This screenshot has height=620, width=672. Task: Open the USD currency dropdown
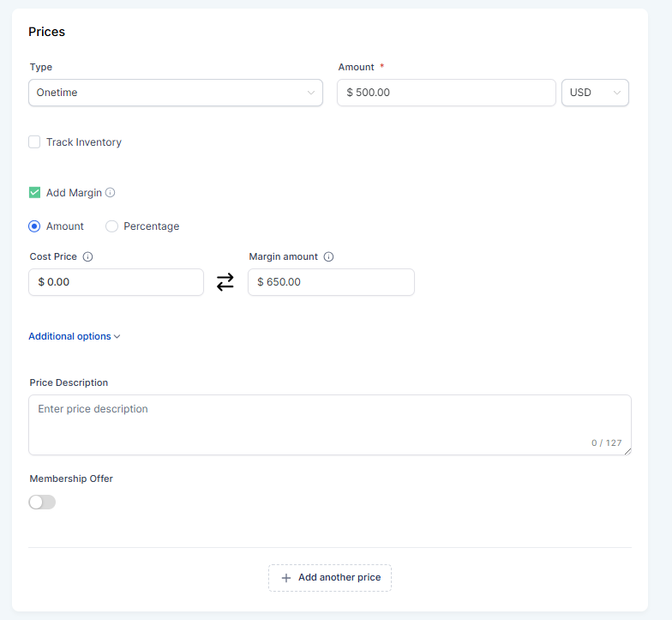[x=594, y=93]
